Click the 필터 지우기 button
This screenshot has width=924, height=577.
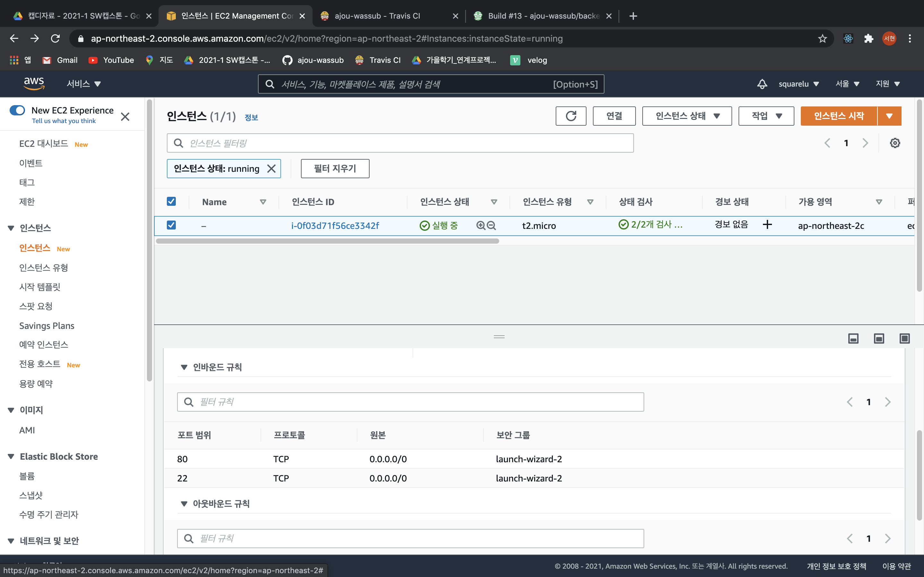point(335,169)
